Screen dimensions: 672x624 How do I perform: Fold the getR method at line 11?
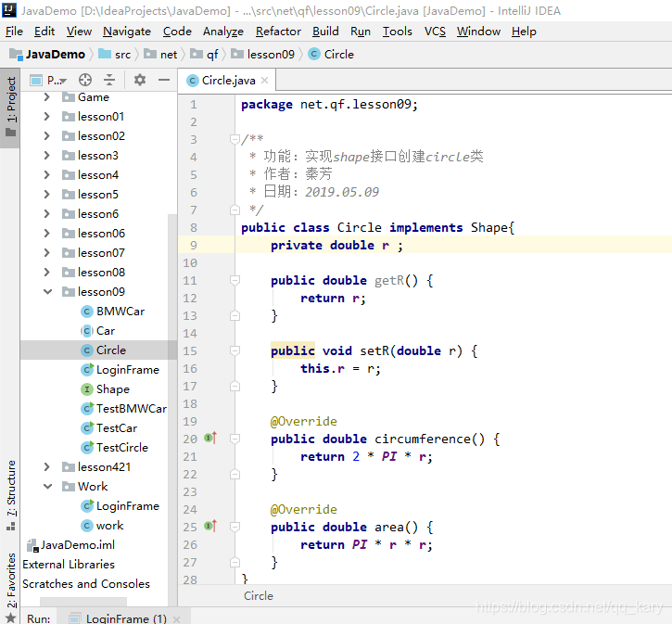click(235, 280)
